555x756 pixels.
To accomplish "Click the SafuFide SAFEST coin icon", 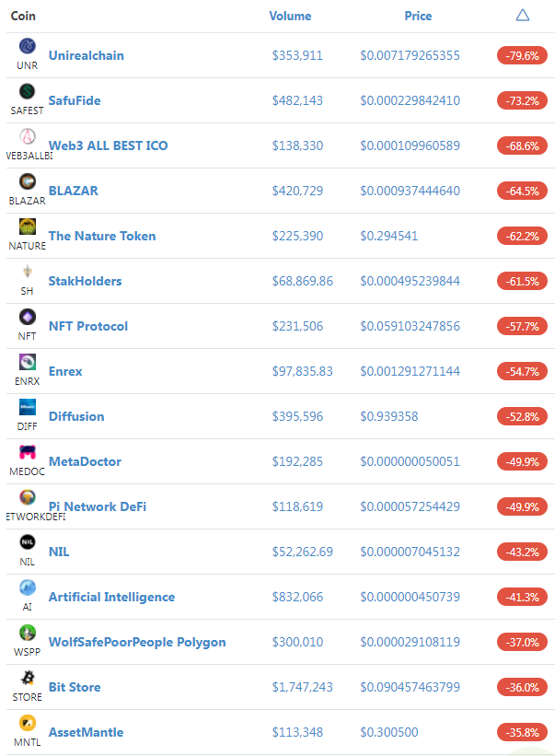I will [28, 91].
